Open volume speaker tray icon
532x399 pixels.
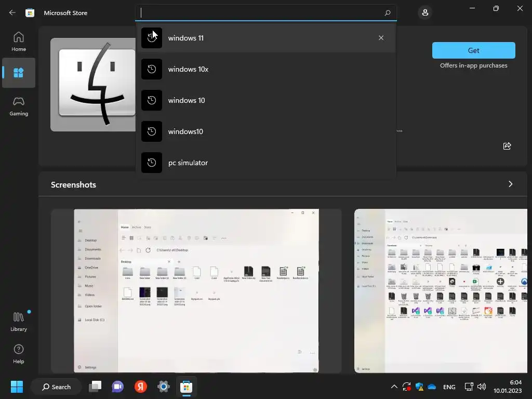coord(482,387)
